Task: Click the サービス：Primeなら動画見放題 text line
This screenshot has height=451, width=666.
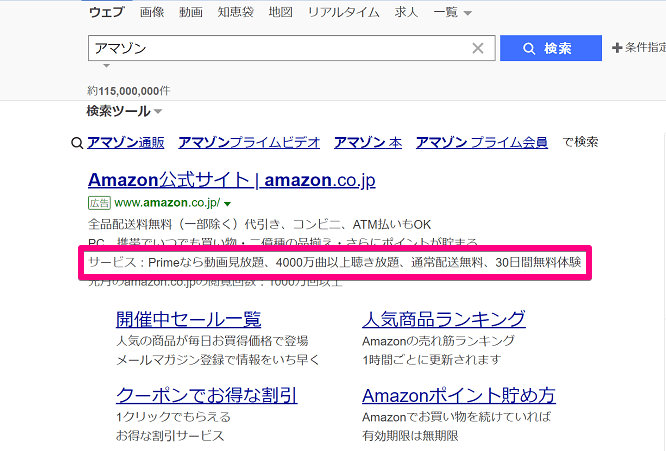Action: coord(335,262)
